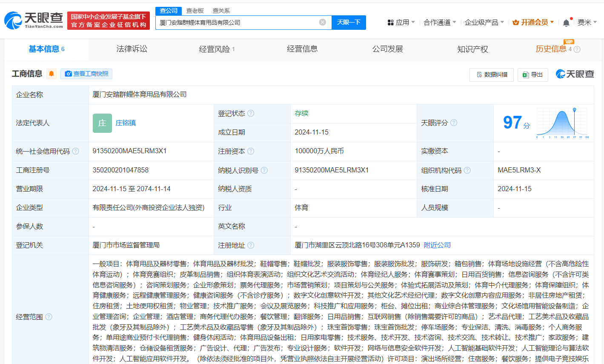Click the help icon beside 历史信息 tab
Image resolution: width=604 pixels, height=364 pixels.
tap(577, 49)
